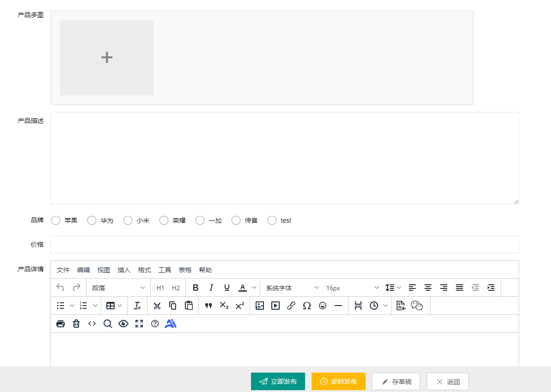Open the 系统字体 font family dropdown
Screen dimensions: 551x392
click(x=292, y=288)
